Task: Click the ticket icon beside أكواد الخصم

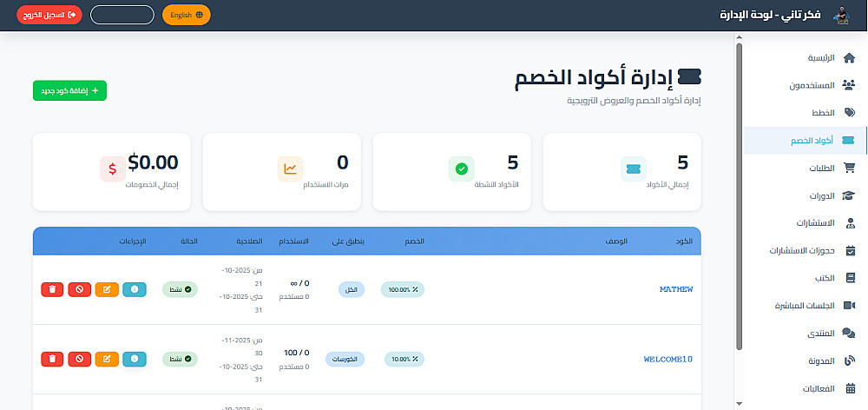Action: click(848, 141)
